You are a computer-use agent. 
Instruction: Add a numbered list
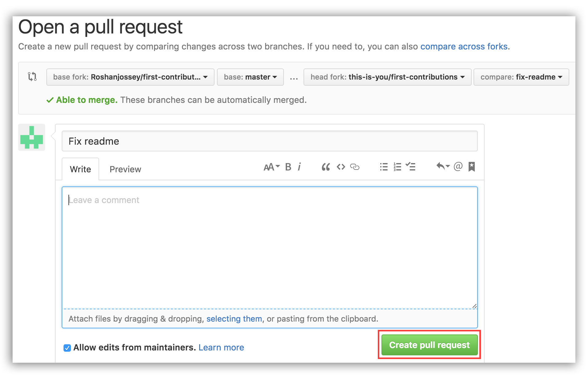[x=397, y=167]
